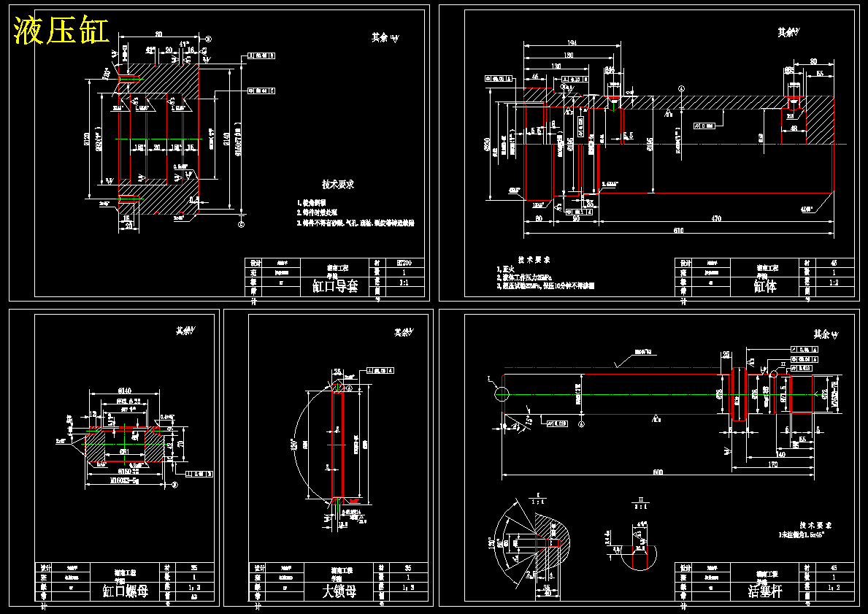Viewport: 868px width, 614px height.
Task: Click the 技术要求 heading in 缸口导套 drawing
Action: pyautogui.click(x=338, y=185)
